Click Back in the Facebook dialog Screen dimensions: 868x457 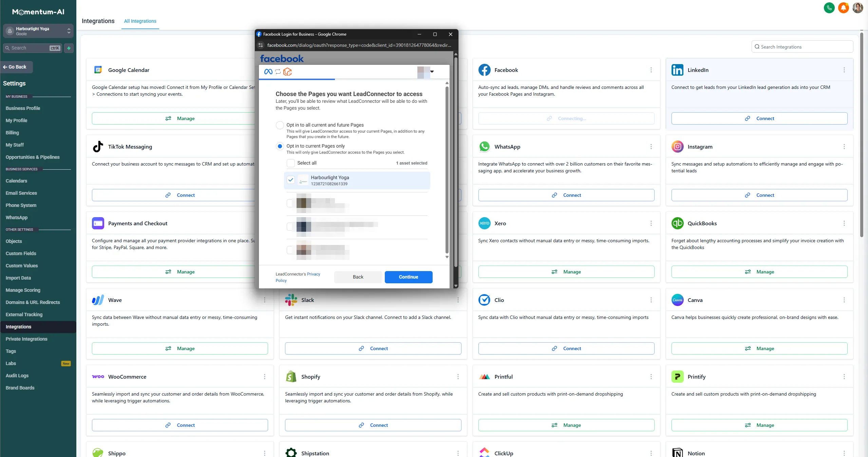tap(358, 277)
